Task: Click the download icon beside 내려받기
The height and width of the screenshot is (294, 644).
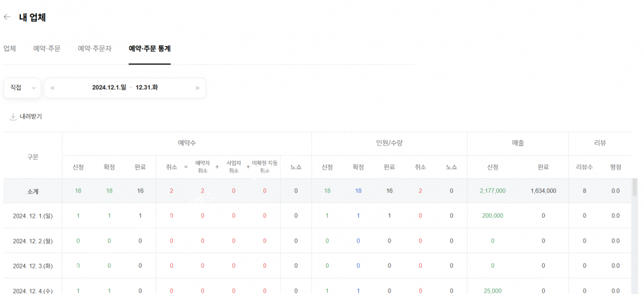Action: click(12, 117)
